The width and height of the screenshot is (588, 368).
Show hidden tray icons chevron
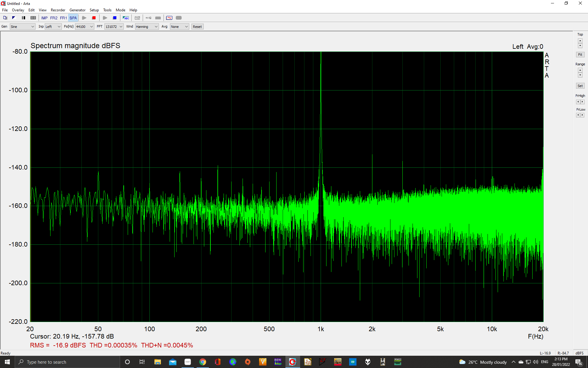click(x=514, y=362)
